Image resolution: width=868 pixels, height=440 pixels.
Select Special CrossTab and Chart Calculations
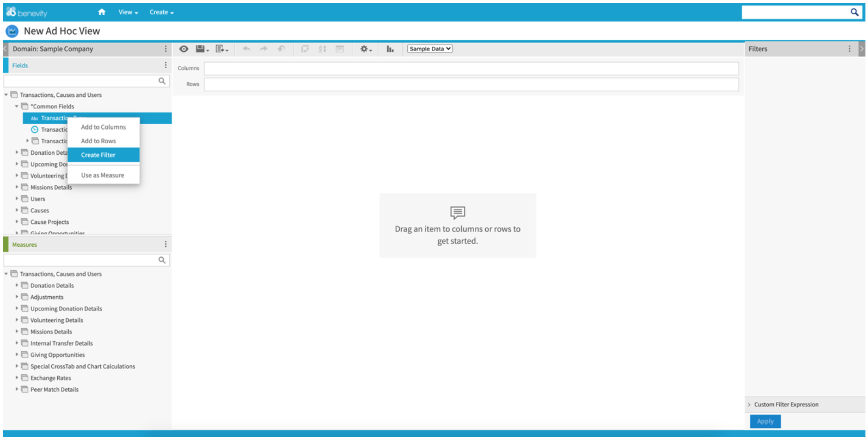(x=83, y=366)
